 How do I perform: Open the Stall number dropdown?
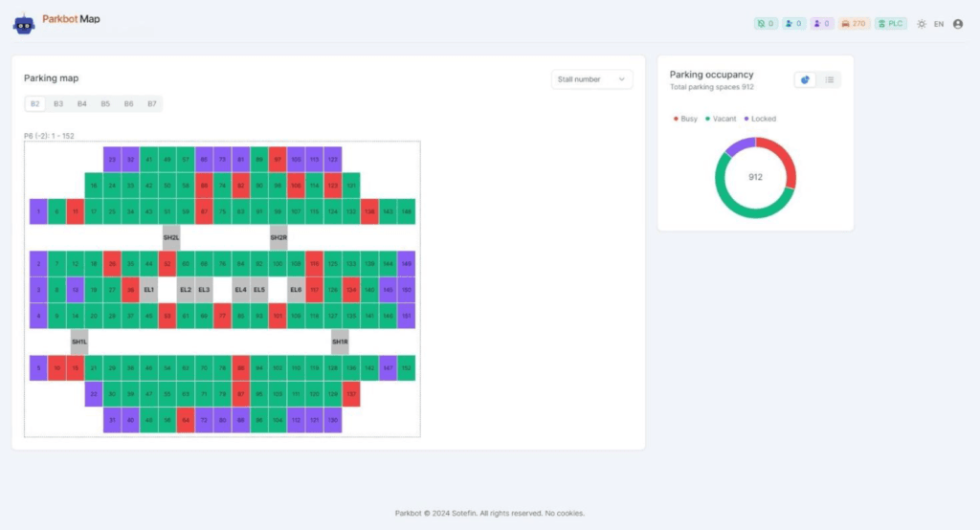(591, 79)
